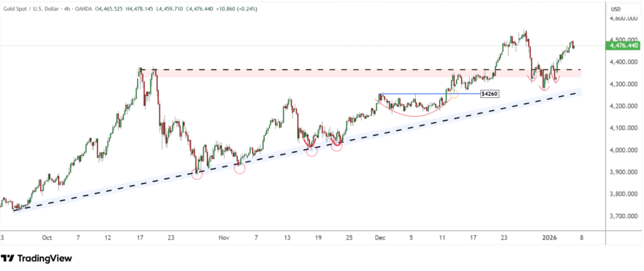Click the red circle above the 19 date label

[x=312, y=150]
